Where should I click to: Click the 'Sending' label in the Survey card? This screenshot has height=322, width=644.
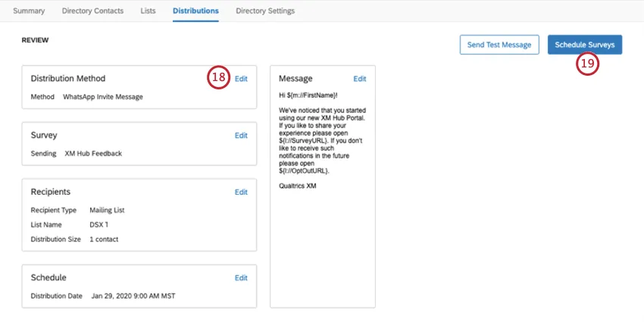coord(43,154)
